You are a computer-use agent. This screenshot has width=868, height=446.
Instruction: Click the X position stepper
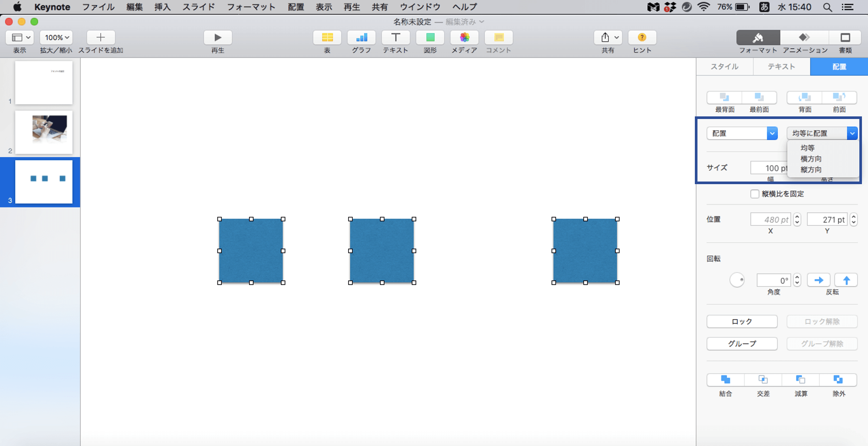pos(797,220)
